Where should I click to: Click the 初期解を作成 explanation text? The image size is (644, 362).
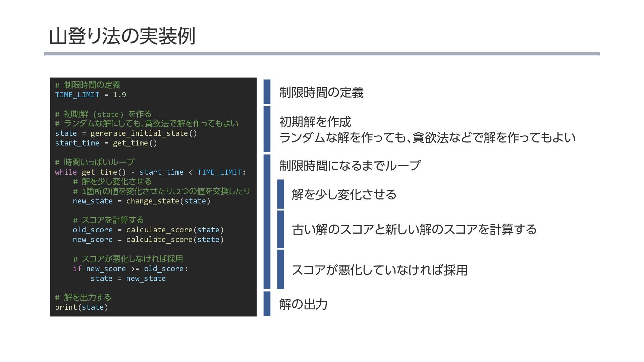[x=315, y=122]
